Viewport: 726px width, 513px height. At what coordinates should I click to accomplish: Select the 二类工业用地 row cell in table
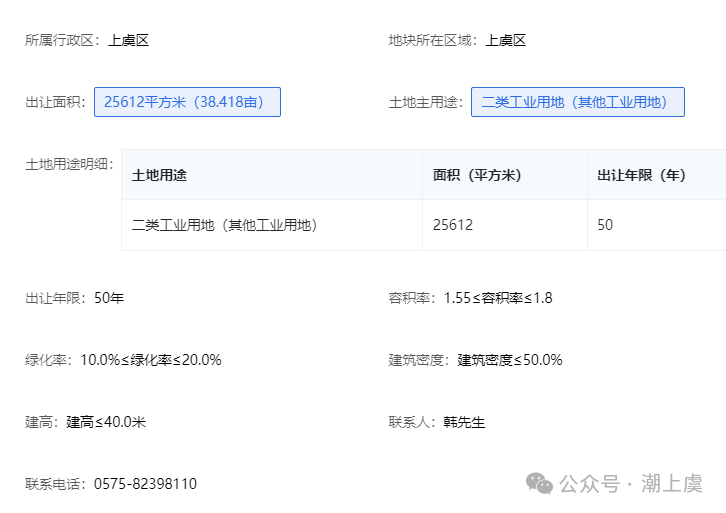[x=272, y=225]
